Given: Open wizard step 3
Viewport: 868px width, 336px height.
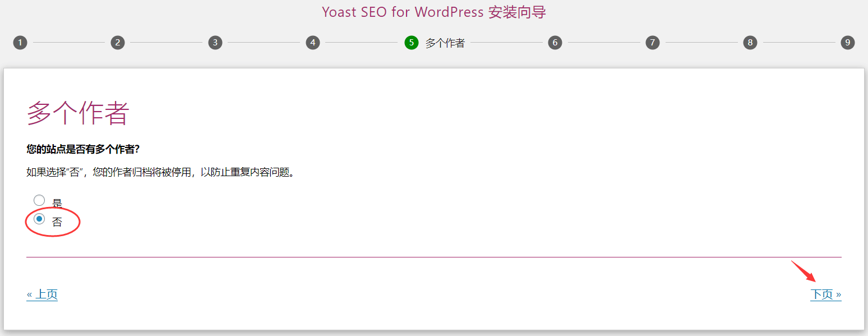Looking at the screenshot, I should point(215,43).
